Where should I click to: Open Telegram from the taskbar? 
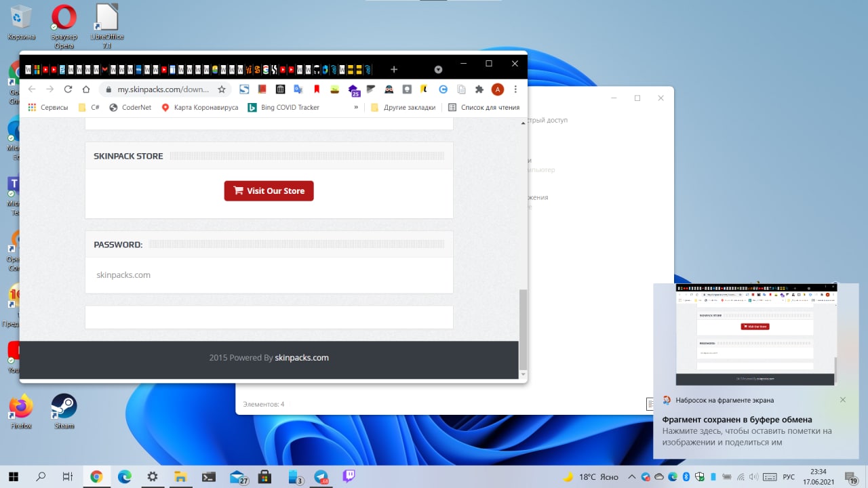coord(321,476)
